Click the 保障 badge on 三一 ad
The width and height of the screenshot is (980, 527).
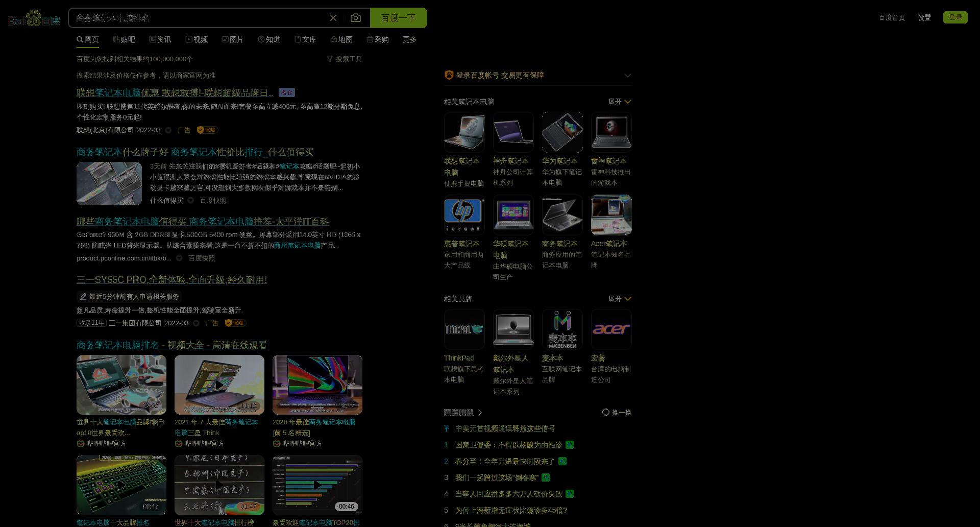click(235, 323)
